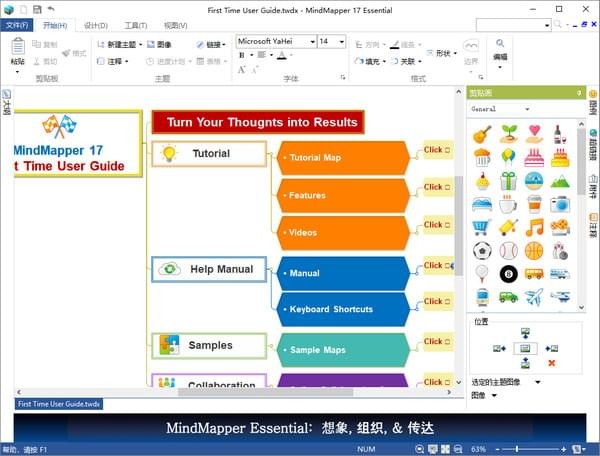Click the Click link beside Manual
This screenshot has width=600, height=456.
(x=437, y=265)
